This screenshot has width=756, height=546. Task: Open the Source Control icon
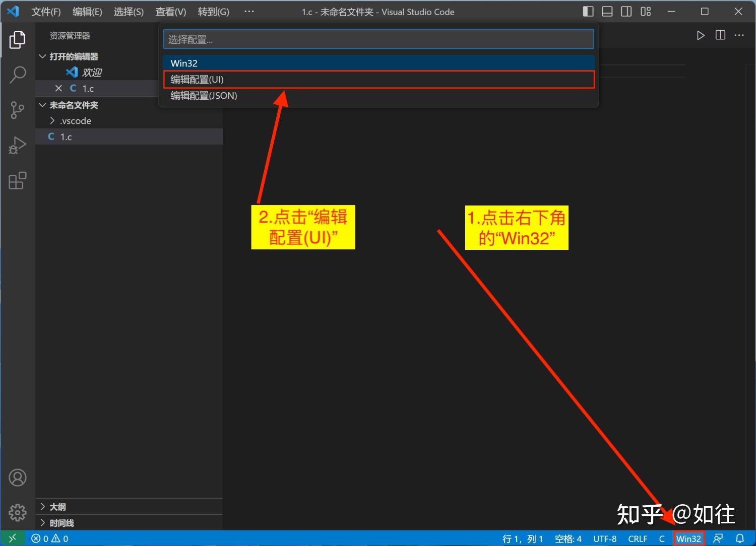[x=18, y=110]
